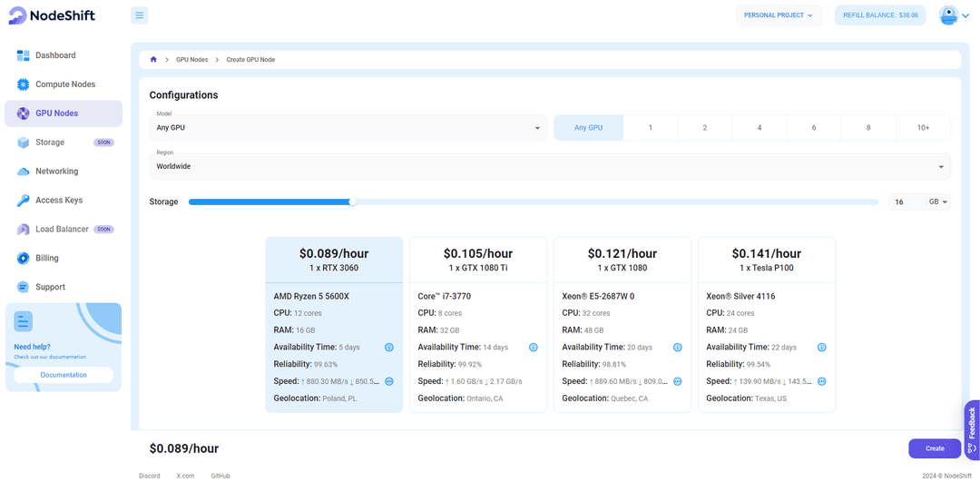
Task: Open the Region Worldwide dropdown
Action: pos(550,166)
